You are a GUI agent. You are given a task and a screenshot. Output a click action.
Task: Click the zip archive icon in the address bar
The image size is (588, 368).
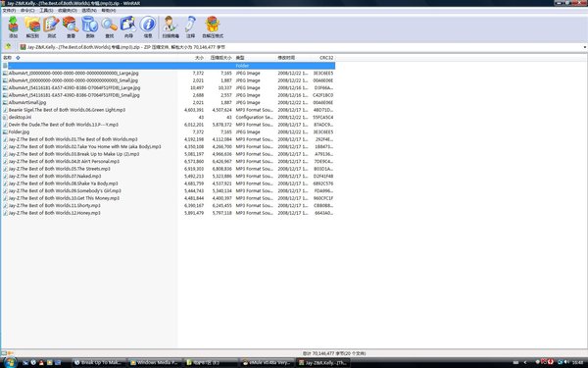pyautogui.click(x=23, y=47)
